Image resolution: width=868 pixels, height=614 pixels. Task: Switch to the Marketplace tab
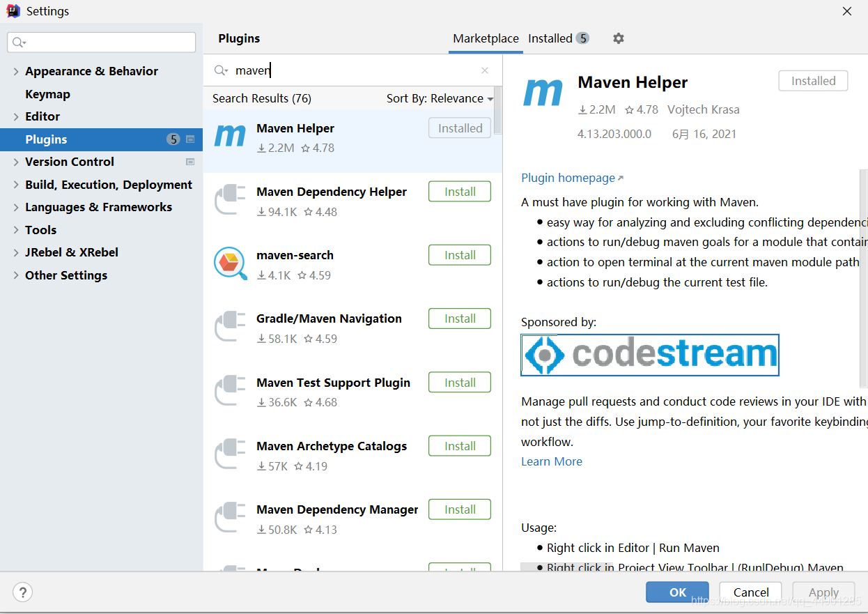coord(486,38)
